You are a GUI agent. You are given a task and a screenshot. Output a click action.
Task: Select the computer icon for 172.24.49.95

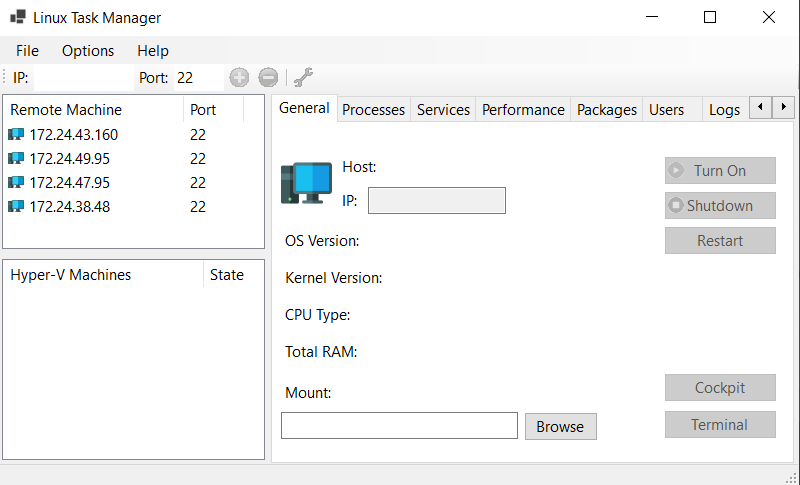click(17, 159)
